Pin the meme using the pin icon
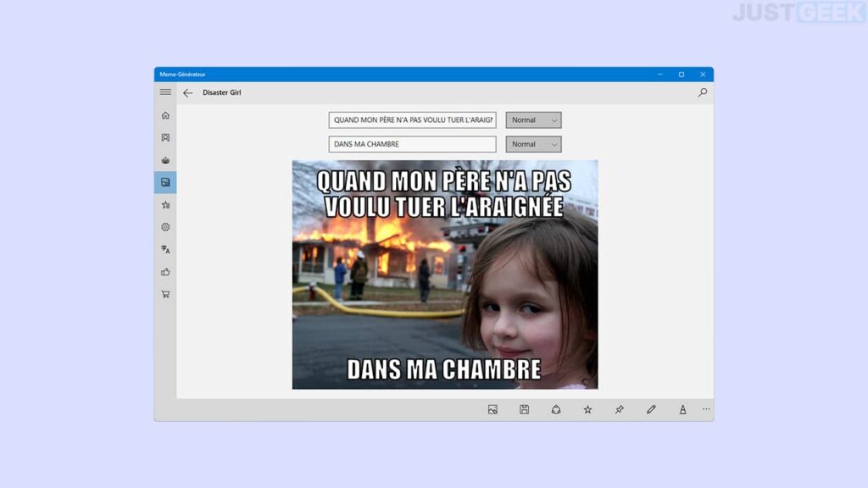The height and width of the screenshot is (488, 868). point(620,409)
